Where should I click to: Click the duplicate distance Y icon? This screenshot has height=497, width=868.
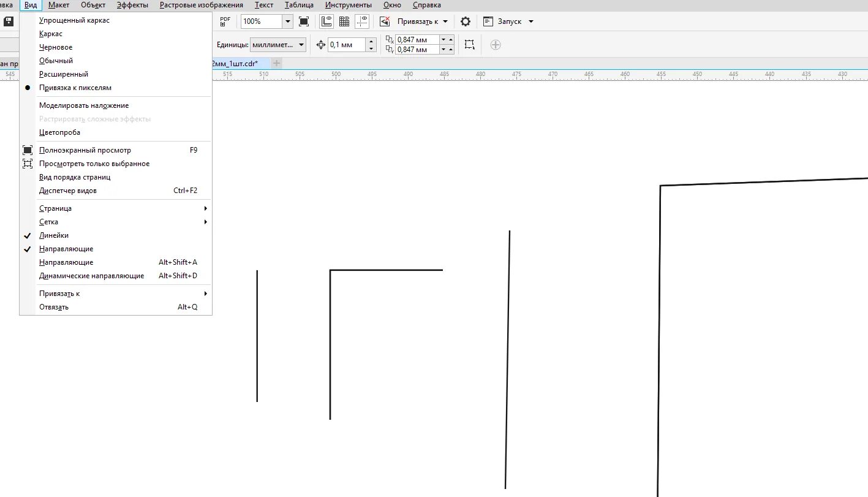click(390, 50)
